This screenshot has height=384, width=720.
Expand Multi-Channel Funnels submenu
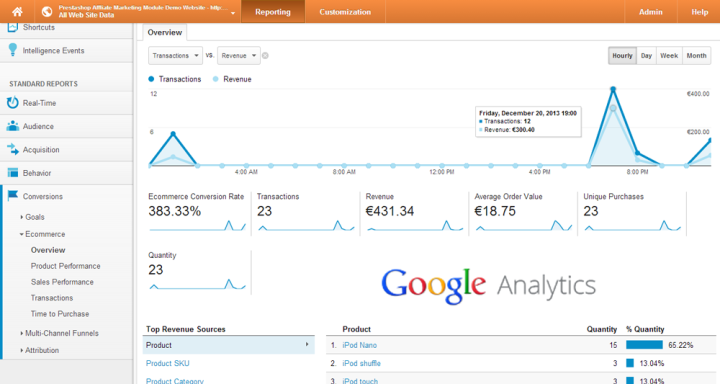coord(60,333)
